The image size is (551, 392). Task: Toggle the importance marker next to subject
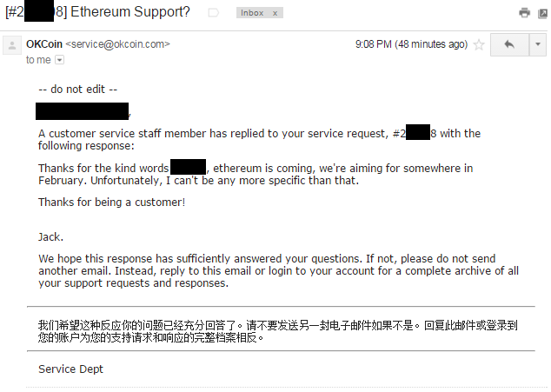[213, 13]
